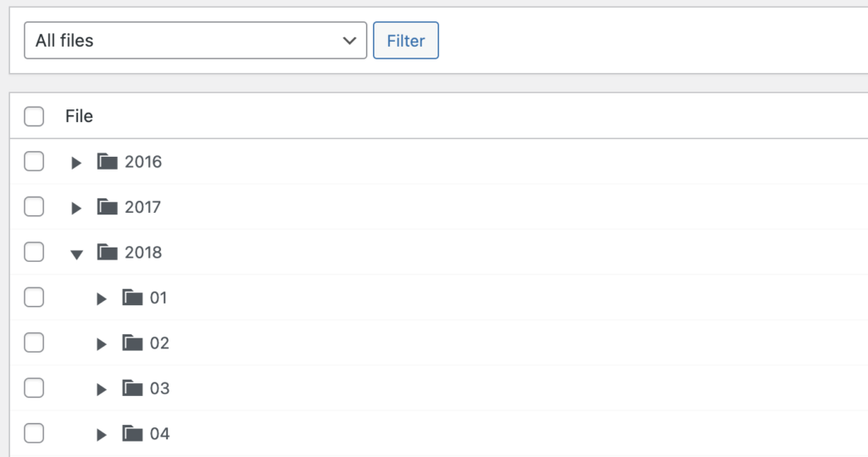The image size is (868, 457).
Task: Select the checkbox for subfolder 02
Action: [x=34, y=343]
